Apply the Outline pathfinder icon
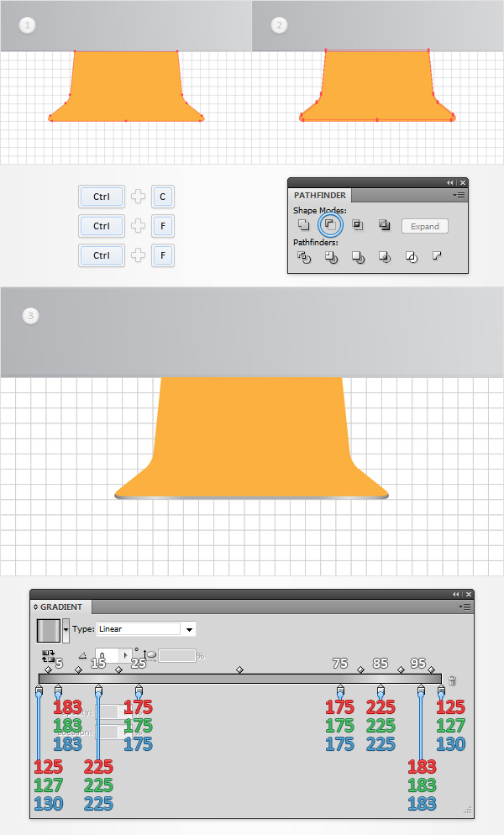Viewport: 504px width, 835px height. point(411,257)
